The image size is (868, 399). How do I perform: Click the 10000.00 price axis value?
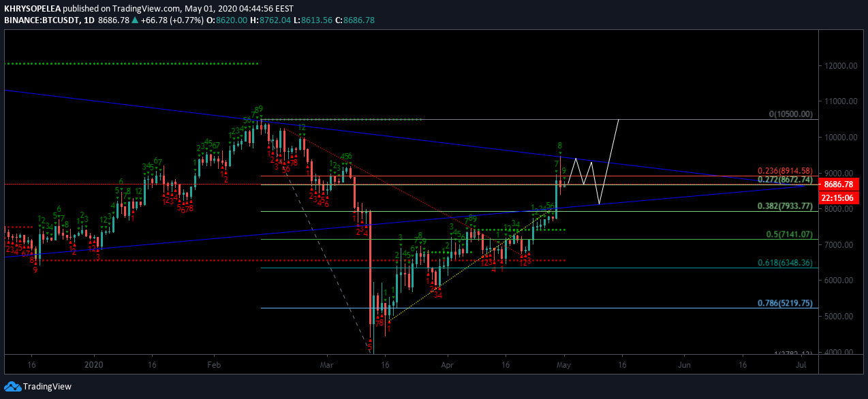840,138
